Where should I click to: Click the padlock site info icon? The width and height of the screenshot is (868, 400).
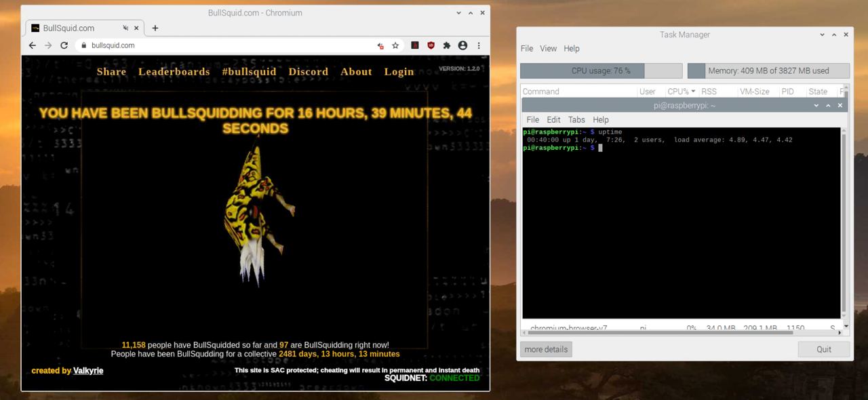tap(84, 45)
